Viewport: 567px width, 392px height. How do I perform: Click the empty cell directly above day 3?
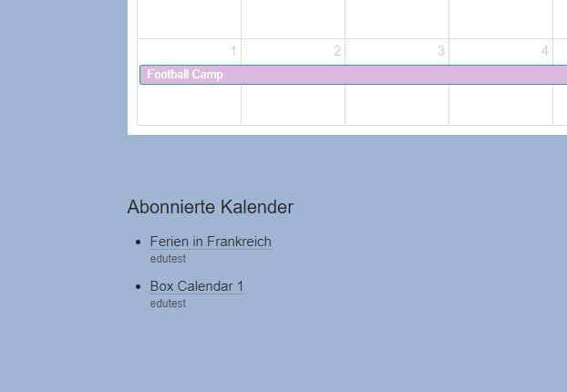pyautogui.click(x=397, y=18)
